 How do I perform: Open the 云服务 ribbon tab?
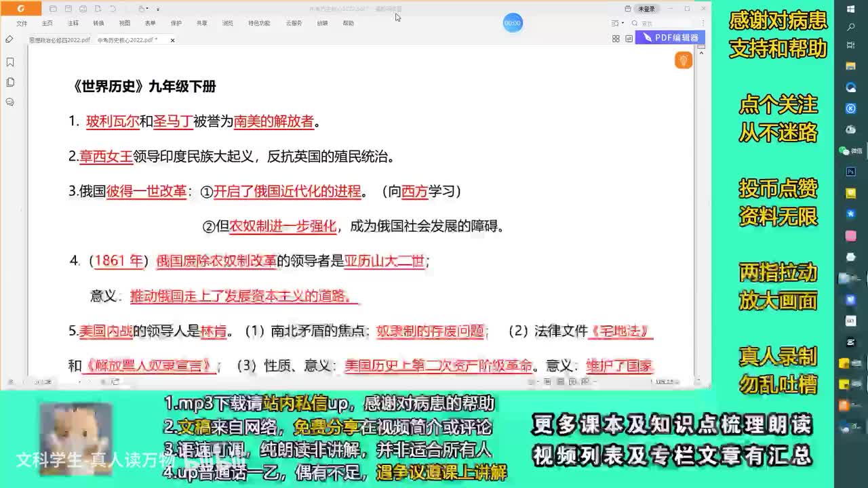[x=294, y=23]
